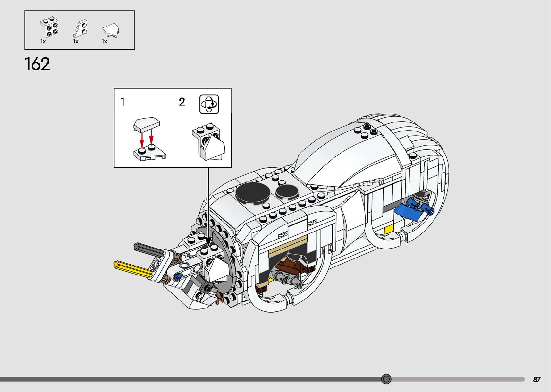Click the smaller black round tile on model
The width and height of the screenshot is (551, 392).
click(287, 192)
